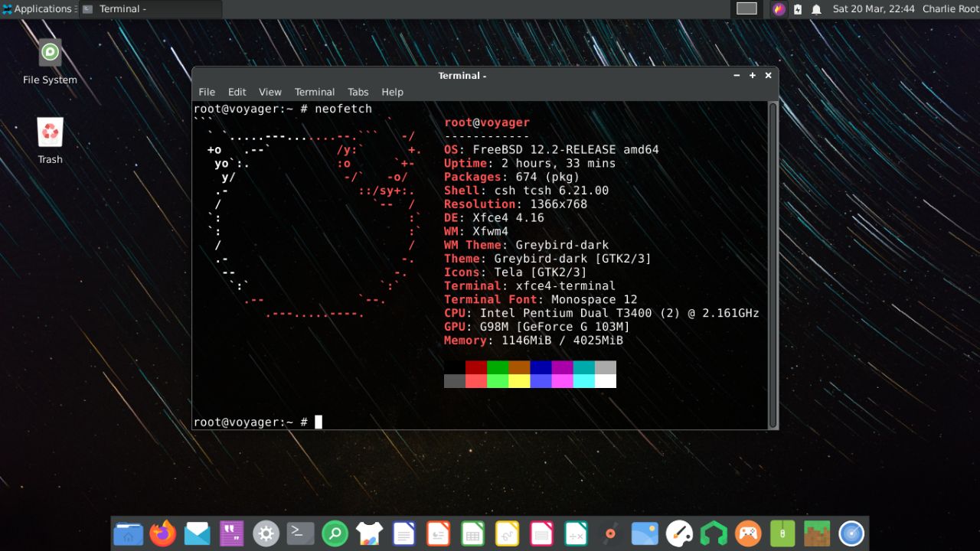Open the file manager folder icon in dock
The image size is (980, 551).
[129, 533]
